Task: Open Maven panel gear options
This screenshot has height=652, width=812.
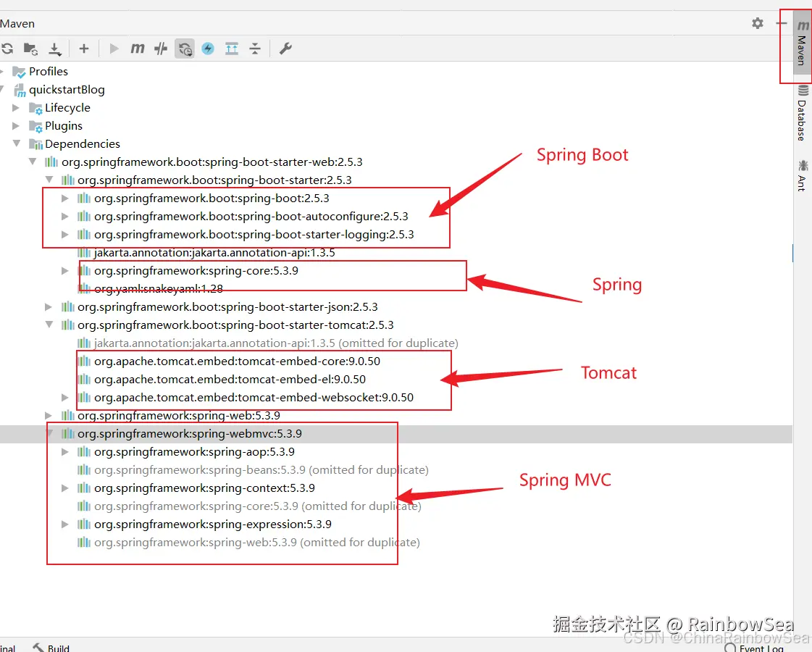Action: pos(758,23)
